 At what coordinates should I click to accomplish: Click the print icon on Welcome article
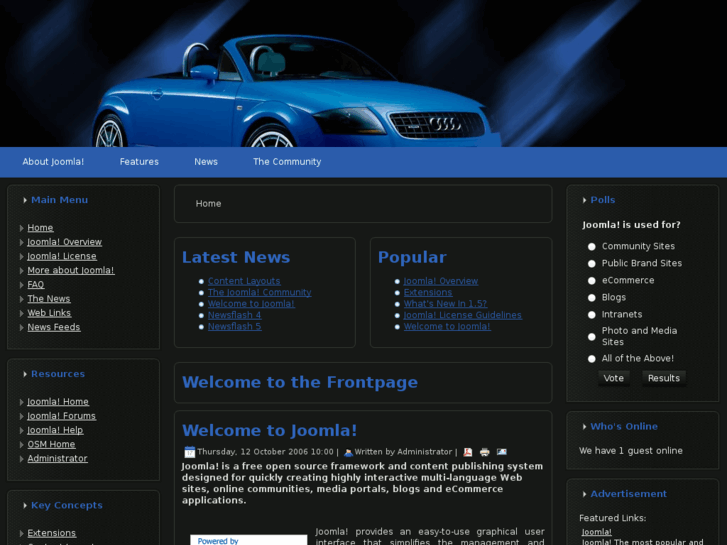[x=485, y=452]
